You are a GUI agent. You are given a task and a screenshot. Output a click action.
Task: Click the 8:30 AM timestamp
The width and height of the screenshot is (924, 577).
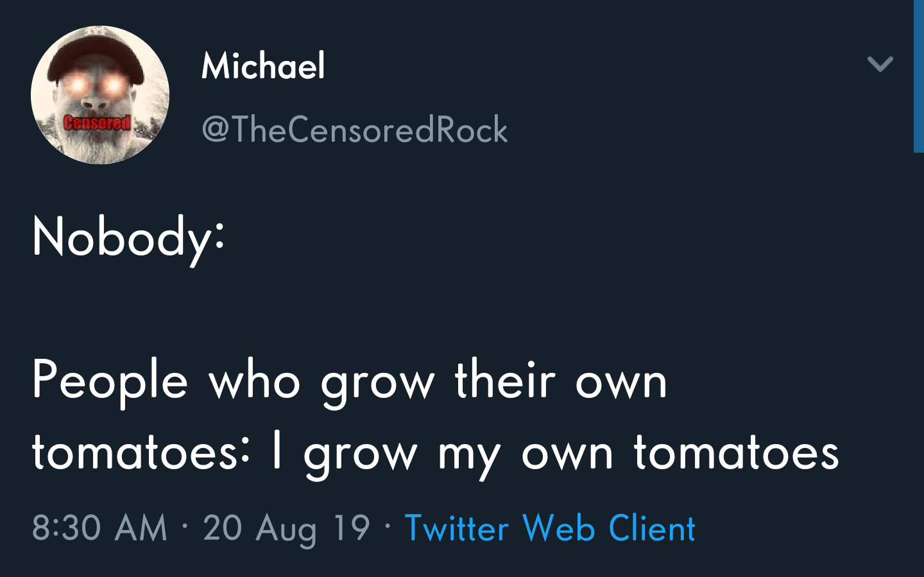click(99, 528)
